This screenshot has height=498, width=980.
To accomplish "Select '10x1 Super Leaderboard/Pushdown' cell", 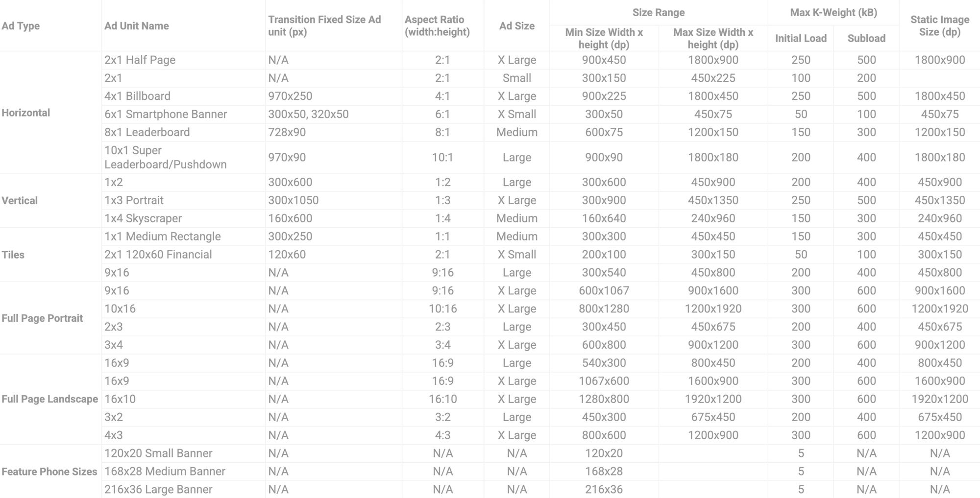I will click(165, 157).
